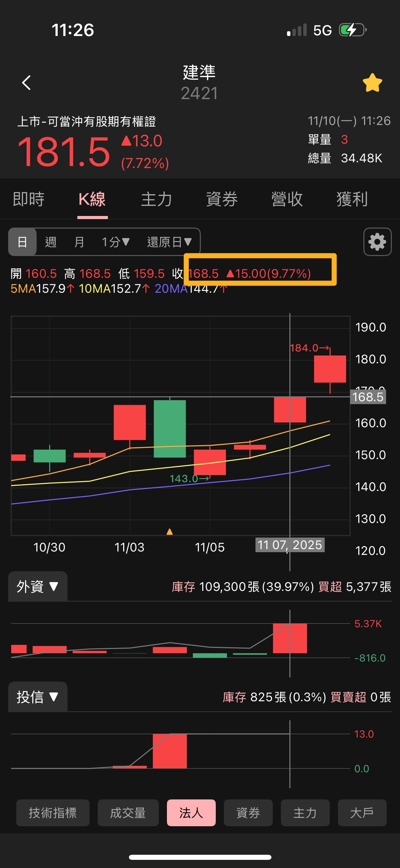Switch to the 即時 tab
Screen dimensions: 400x868
(28, 199)
